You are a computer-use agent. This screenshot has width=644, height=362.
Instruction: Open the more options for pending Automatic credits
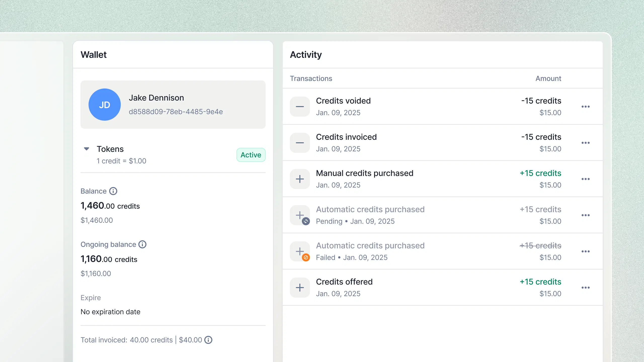click(585, 215)
